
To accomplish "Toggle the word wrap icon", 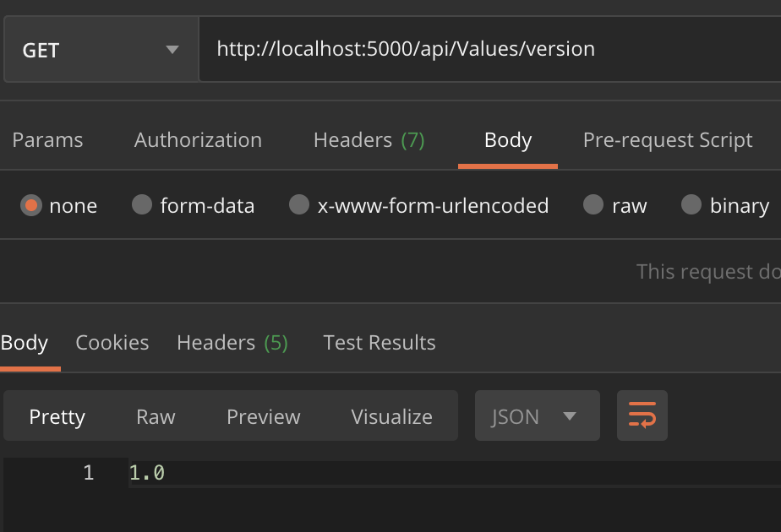I will coord(642,415).
